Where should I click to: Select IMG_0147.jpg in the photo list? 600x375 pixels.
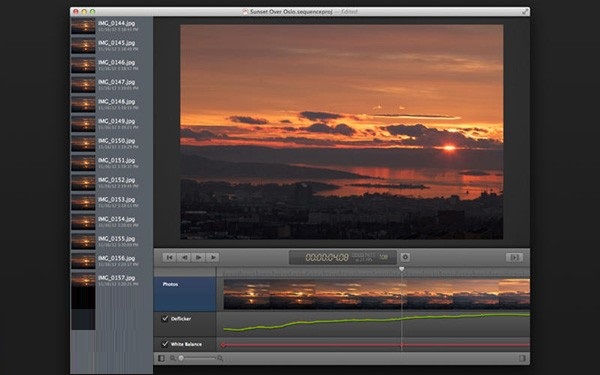click(112, 85)
